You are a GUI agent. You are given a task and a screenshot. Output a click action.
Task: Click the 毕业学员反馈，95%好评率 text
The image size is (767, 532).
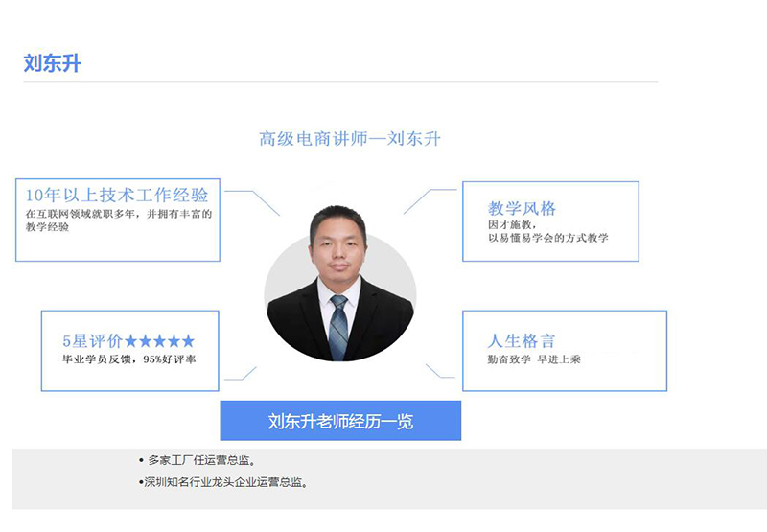point(128,359)
